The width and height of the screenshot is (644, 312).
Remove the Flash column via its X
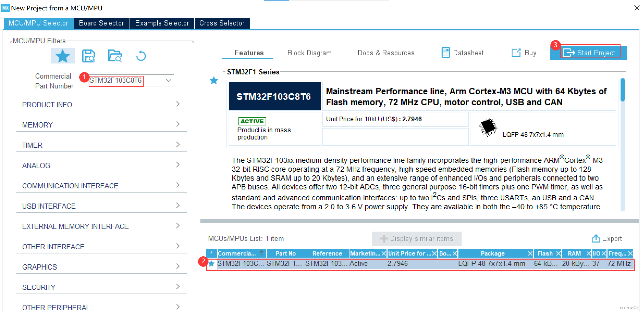pos(558,253)
